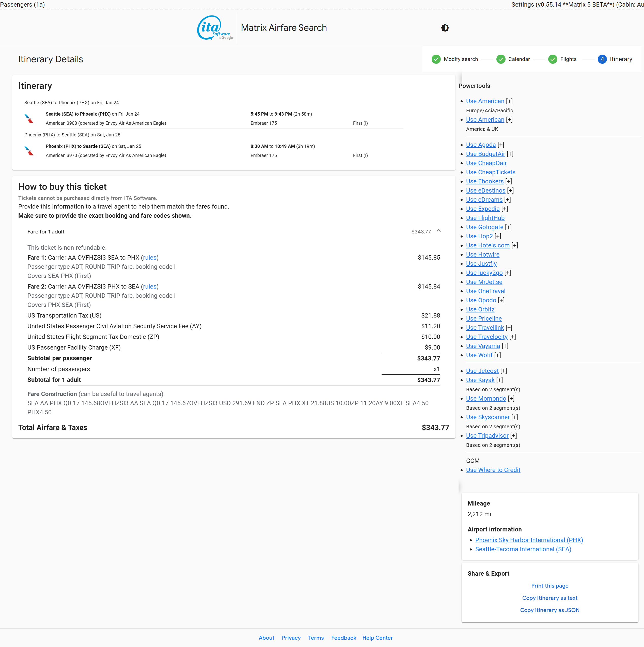The height and width of the screenshot is (647, 644).
Task: Click American Airlines logo on PHX-SEA flight
Action: 29,151
